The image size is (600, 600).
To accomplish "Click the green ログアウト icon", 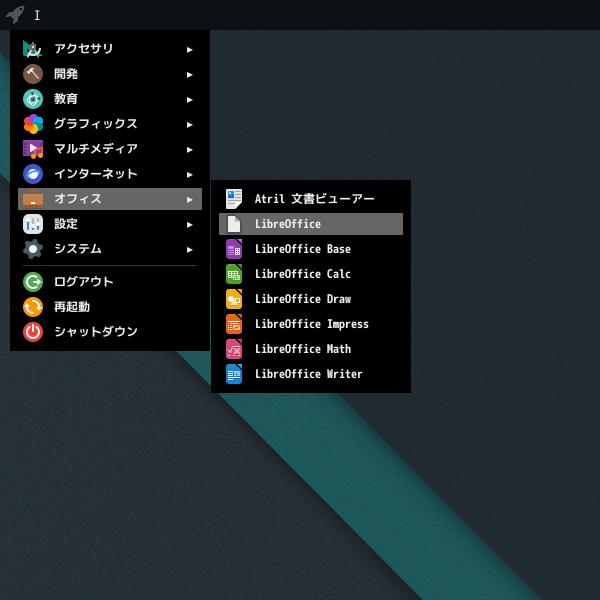I will point(33,282).
